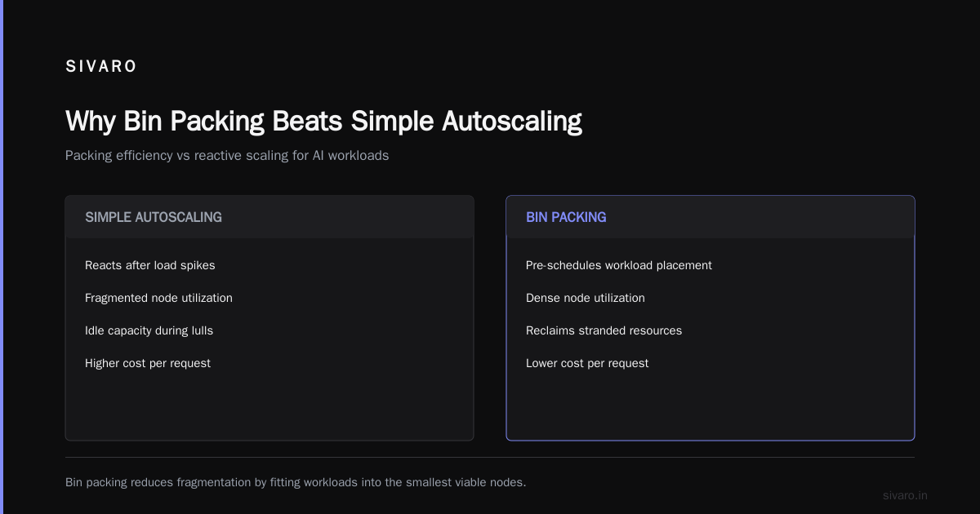Click 'Dense node utilization' item
The width and height of the screenshot is (980, 514).
[586, 298]
